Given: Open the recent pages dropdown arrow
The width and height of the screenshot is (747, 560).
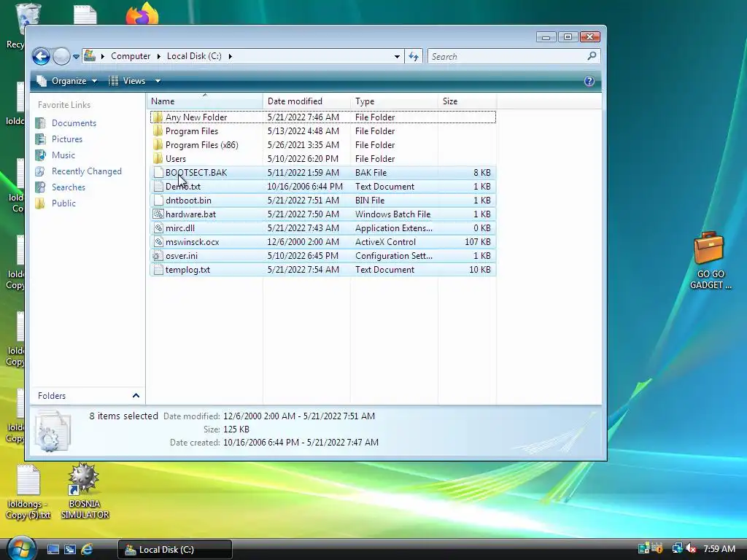Looking at the screenshot, I should (x=76, y=57).
